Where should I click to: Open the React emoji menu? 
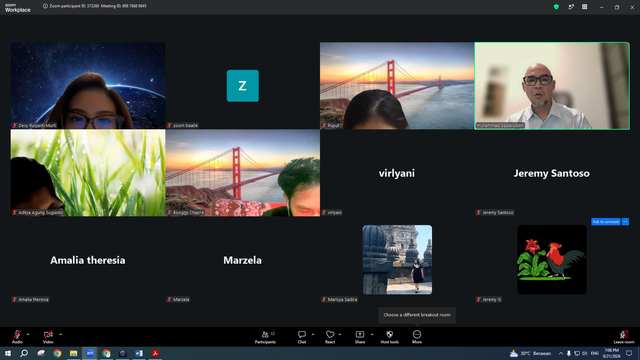click(x=330, y=337)
